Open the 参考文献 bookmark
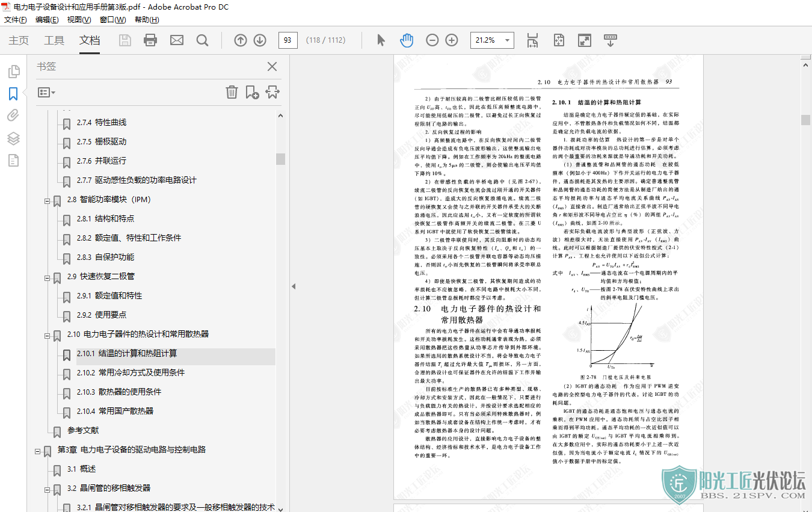 pyautogui.click(x=83, y=430)
